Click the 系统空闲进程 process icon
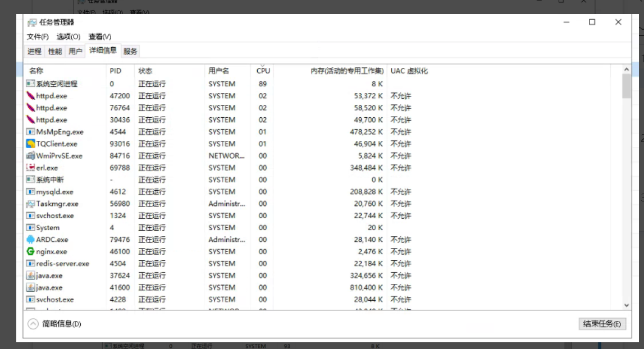This screenshot has height=349, width=644. click(x=30, y=84)
